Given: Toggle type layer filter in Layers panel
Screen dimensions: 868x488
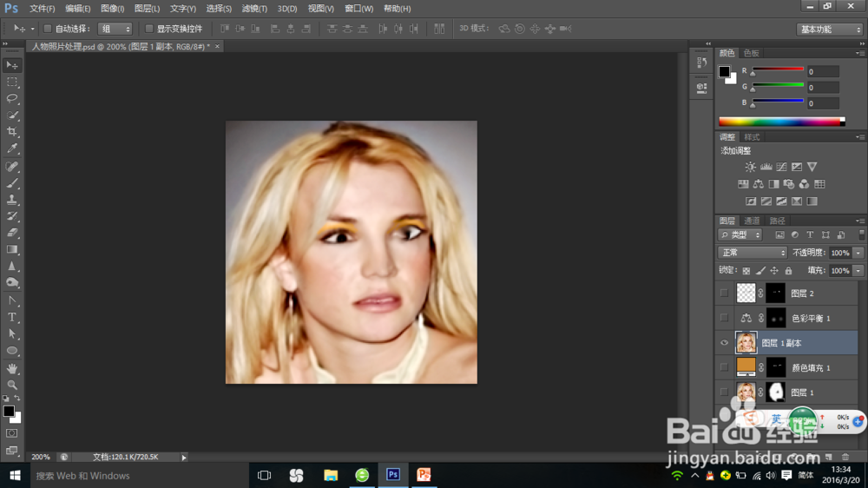Looking at the screenshot, I should click(x=810, y=234).
